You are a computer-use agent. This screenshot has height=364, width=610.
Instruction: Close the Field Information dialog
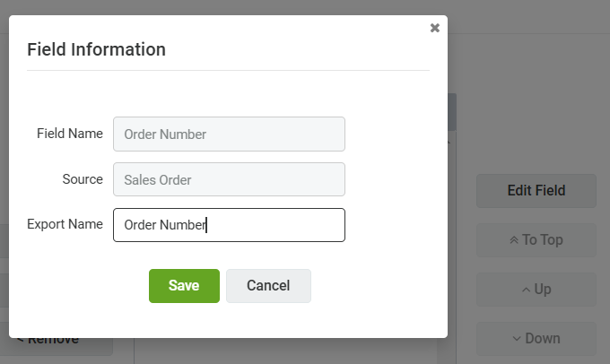[434, 28]
